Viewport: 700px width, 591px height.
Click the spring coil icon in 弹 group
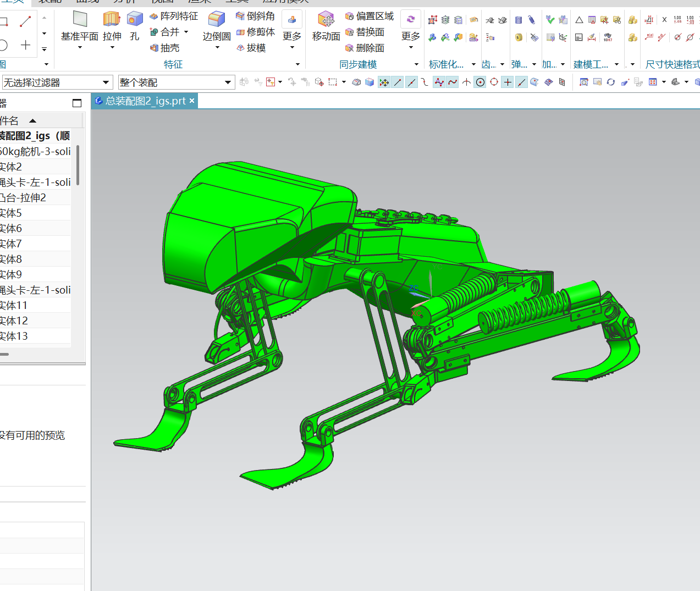pyautogui.click(x=519, y=20)
